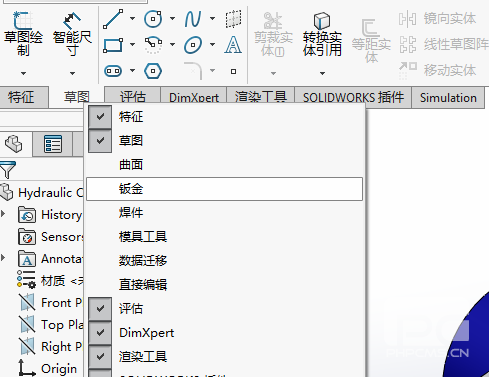Screen dimensions: 489x377
Task: Open the Arc tool dropdown arrow
Action: click(x=172, y=44)
